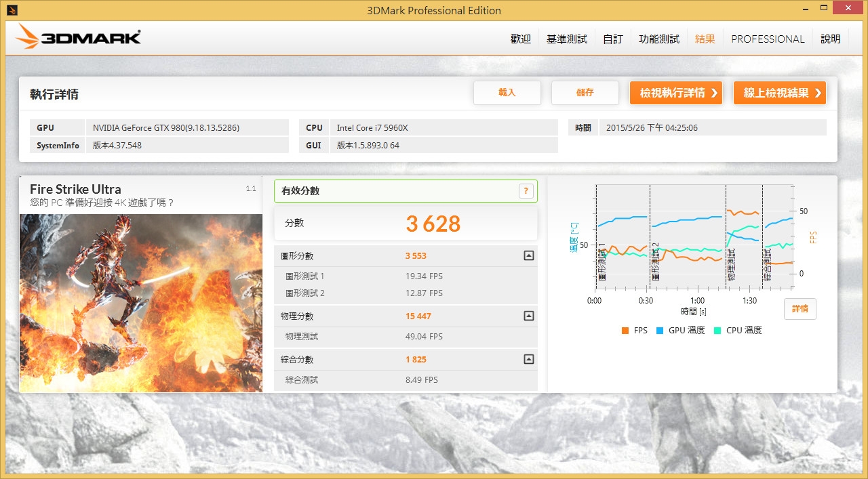Image resolution: width=868 pixels, height=479 pixels.
Task: Click the 3DMark app icon in the title bar
Action: pyautogui.click(x=13, y=10)
